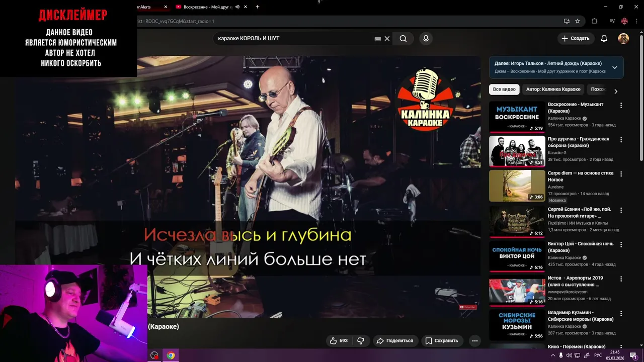Click Поделиться share button
This screenshot has height=362, width=644.
click(x=395, y=340)
